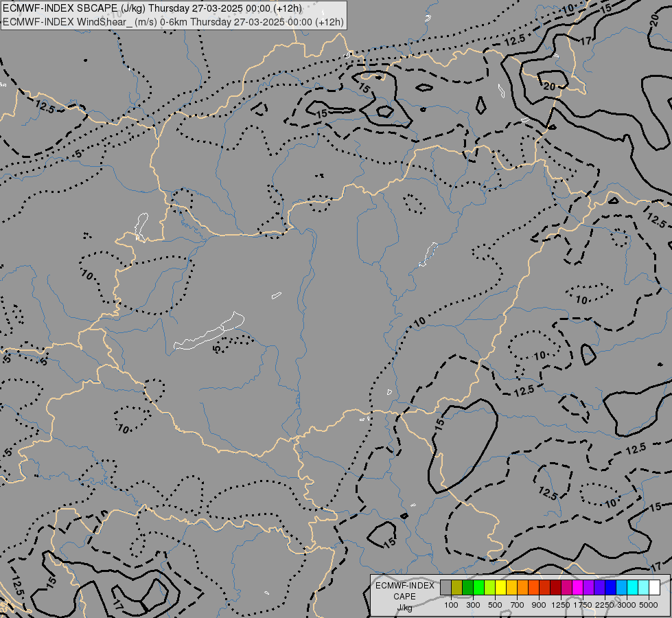Click the 'CAPE' label in the legend
The image size is (672, 618).
pyautogui.click(x=404, y=597)
